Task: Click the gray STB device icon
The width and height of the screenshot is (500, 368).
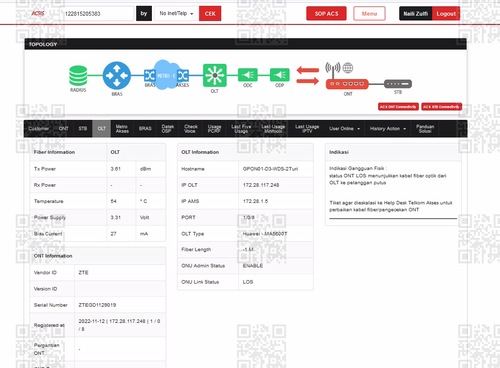Action: tap(398, 84)
